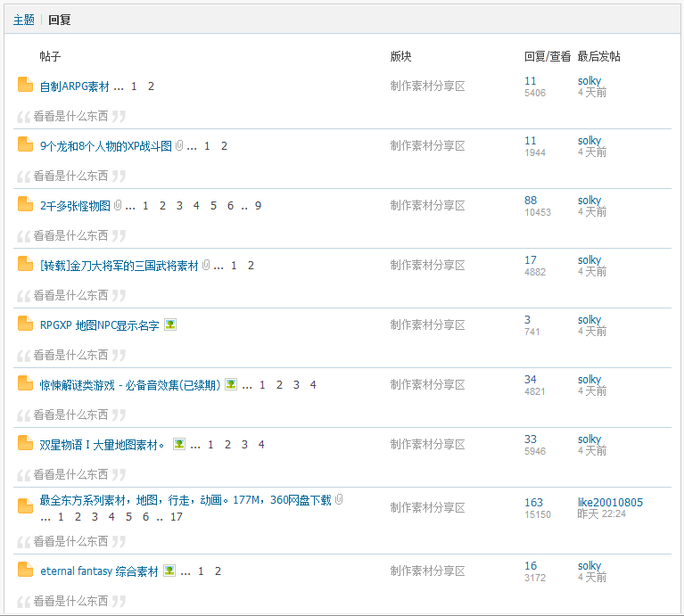The height and width of the screenshot is (616, 684).
Task: Click 回复/查看 column header
Action: 548,56
